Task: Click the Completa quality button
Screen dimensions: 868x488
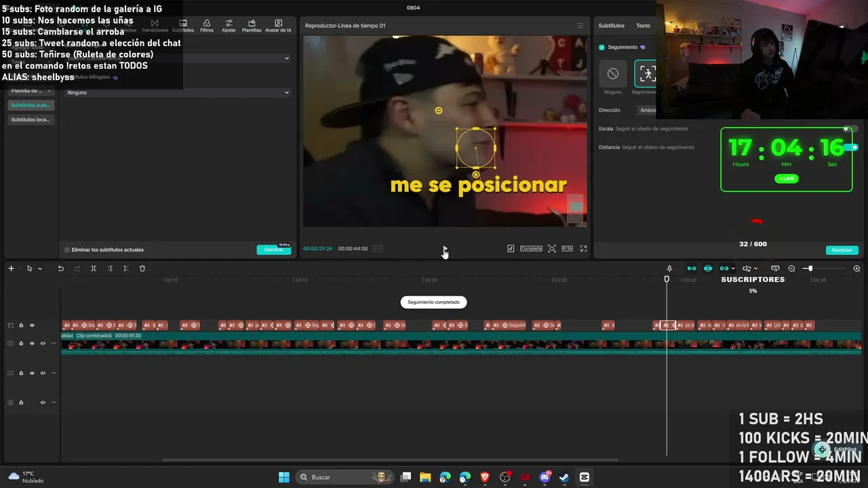Action: [x=531, y=249]
